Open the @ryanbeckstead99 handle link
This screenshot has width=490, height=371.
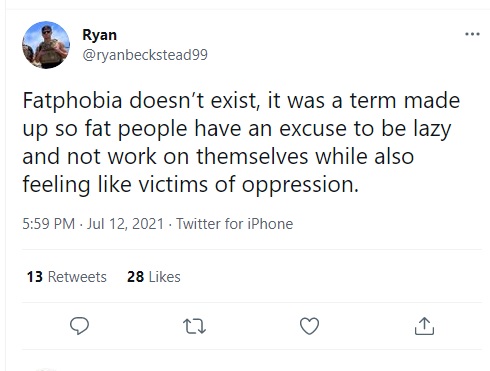(145, 55)
